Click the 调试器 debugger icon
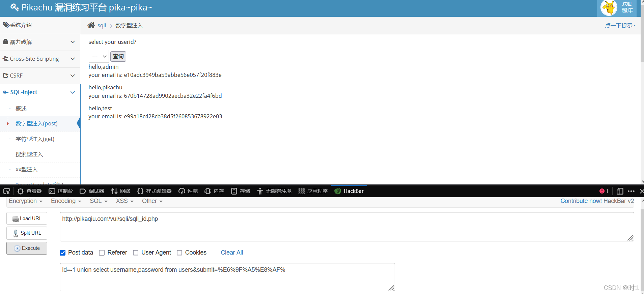Screen dimensions: 644x294 coord(83,191)
